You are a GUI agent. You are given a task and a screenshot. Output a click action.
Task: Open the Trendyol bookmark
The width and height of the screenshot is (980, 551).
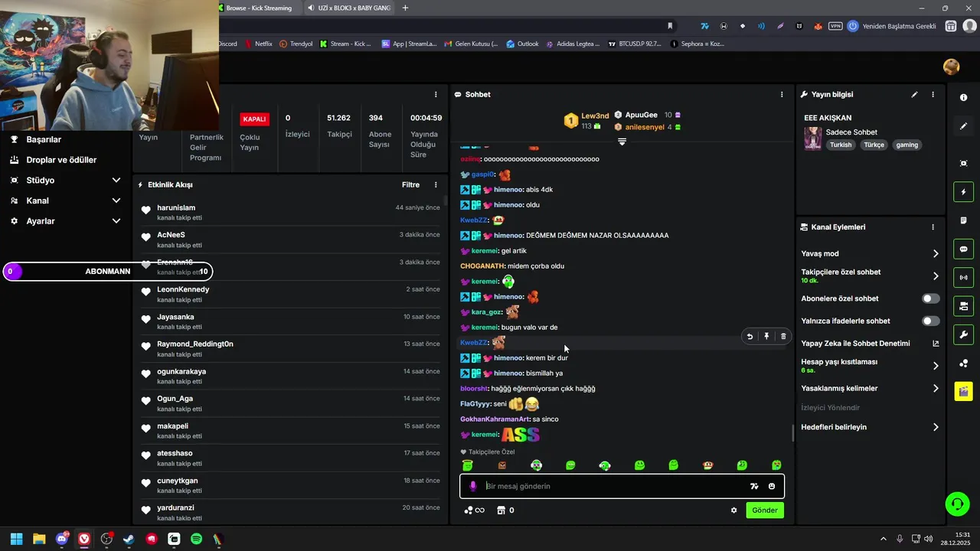(296, 44)
